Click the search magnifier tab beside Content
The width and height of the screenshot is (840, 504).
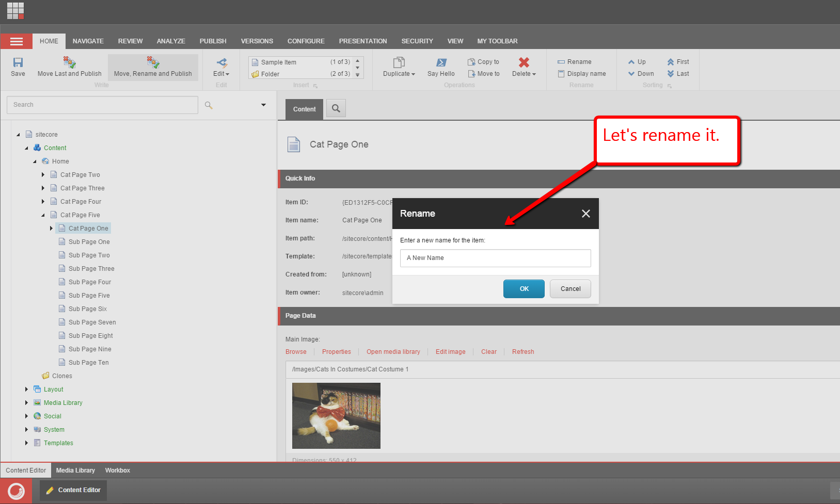(x=336, y=108)
